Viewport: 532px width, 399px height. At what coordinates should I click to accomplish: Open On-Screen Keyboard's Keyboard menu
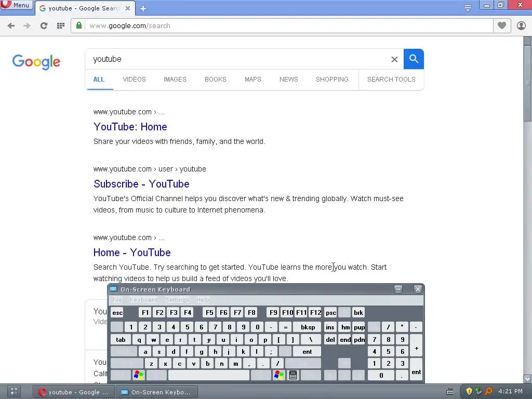(x=143, y=300)
